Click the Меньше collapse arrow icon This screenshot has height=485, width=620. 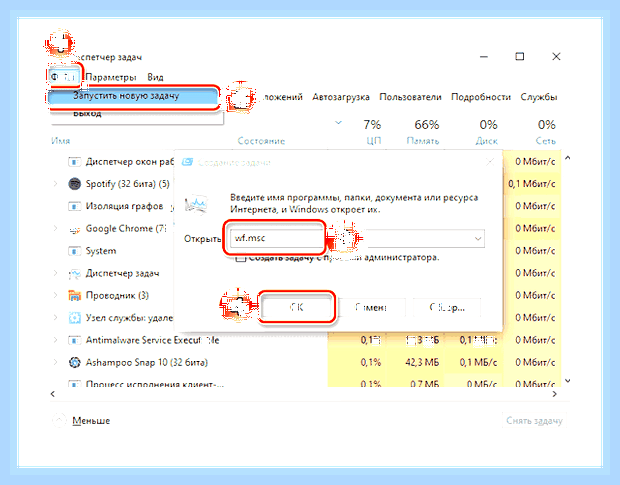[59, 420]
